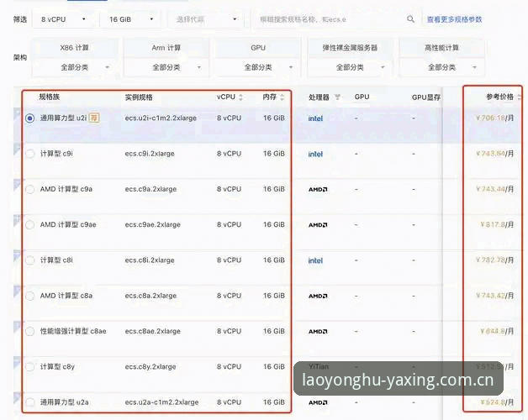Viewport: 528px width, 420px height.
Task: Click ecs.c9i.2xlarge instance spec text
Action: [150, 154]
